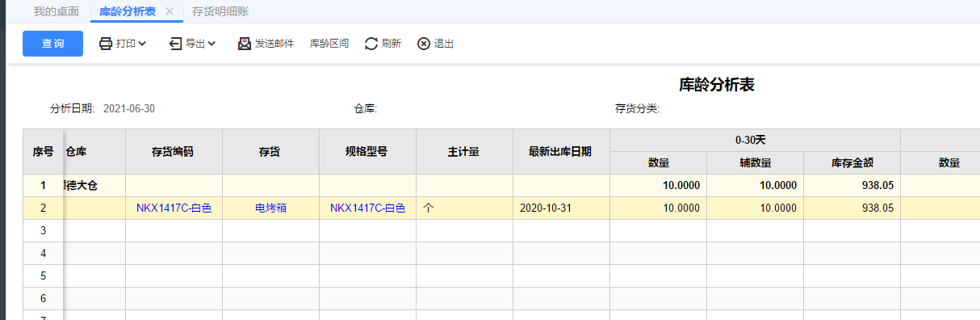Close the 库龄分析表 tab
980x320 pixels.
pos(169,11)
